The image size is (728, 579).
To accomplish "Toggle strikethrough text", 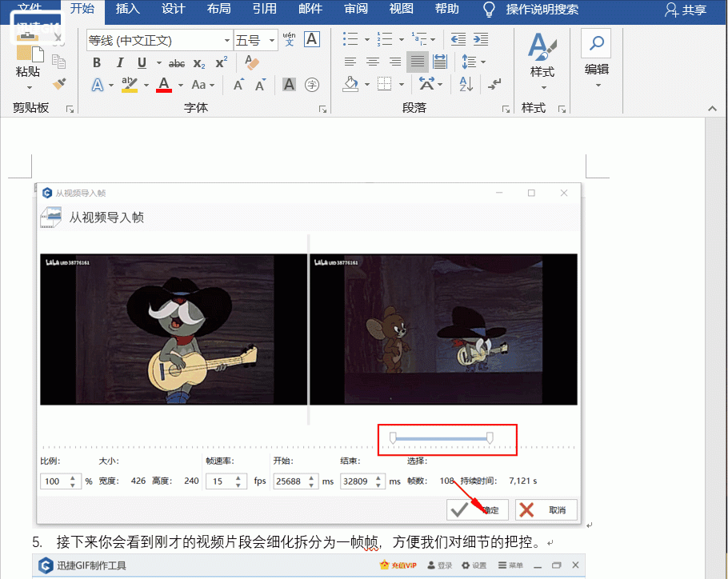I will click(177, 63).
